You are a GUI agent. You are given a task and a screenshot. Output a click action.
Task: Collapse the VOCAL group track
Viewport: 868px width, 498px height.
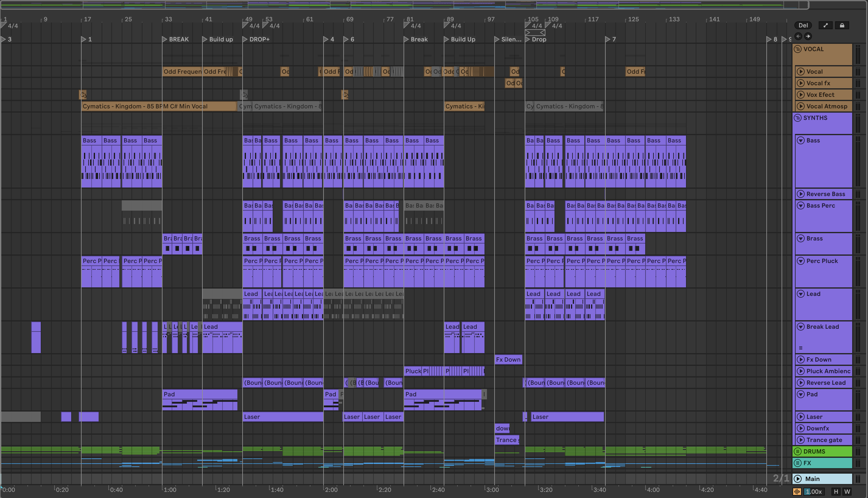click(x=798, y=49)
